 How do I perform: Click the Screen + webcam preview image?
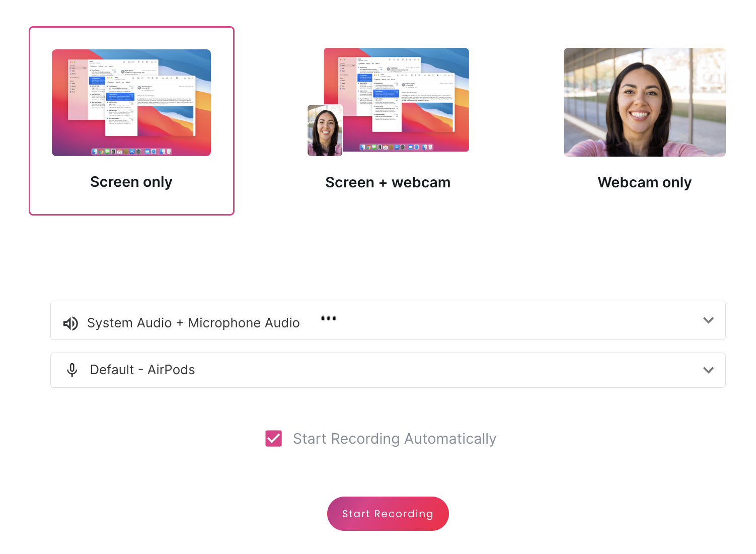pos(396,100)
